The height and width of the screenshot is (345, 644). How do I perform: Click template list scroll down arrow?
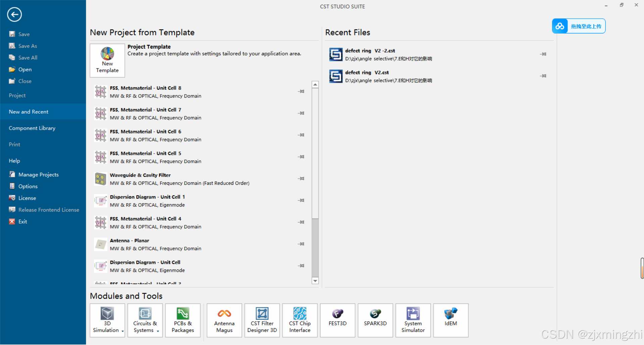315,281
